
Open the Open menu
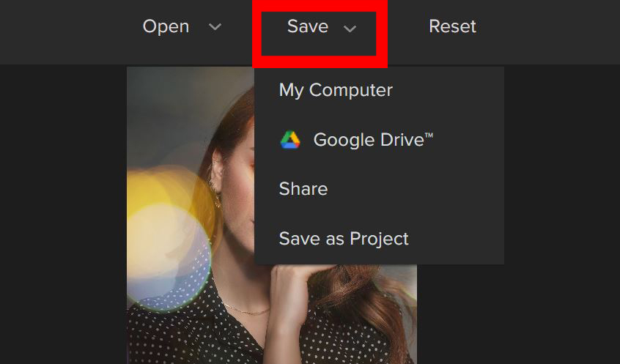166,26
